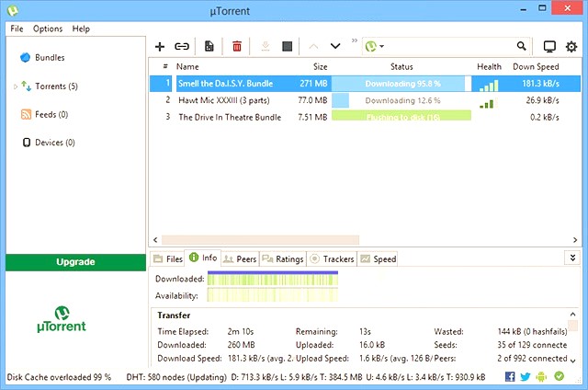The image size is (588, 390).
Task: Open search provider dropdown with uTorrent logo
Action: 374,47
